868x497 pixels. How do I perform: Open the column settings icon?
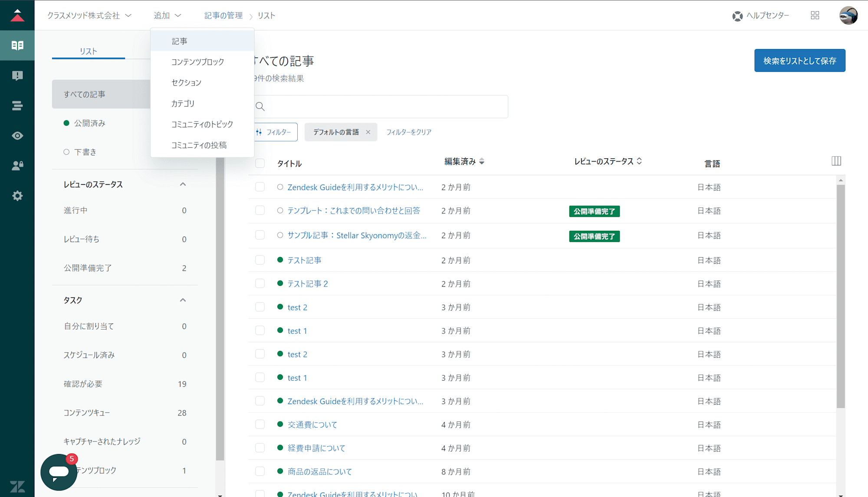pos(836,161)
